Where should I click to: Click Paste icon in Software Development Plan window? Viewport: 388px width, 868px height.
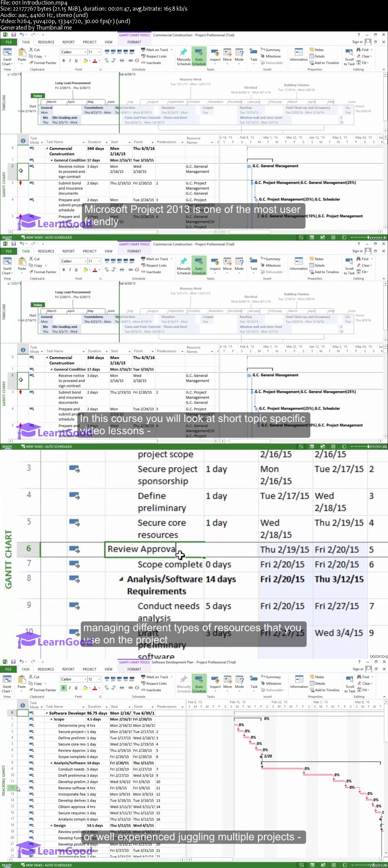(x=22, y=679)
